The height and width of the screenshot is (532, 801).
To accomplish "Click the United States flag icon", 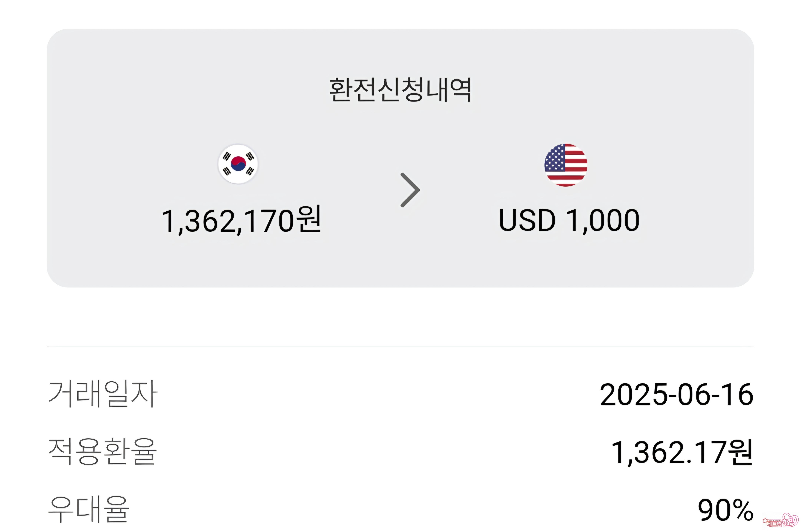I will [x=566, y=165].
